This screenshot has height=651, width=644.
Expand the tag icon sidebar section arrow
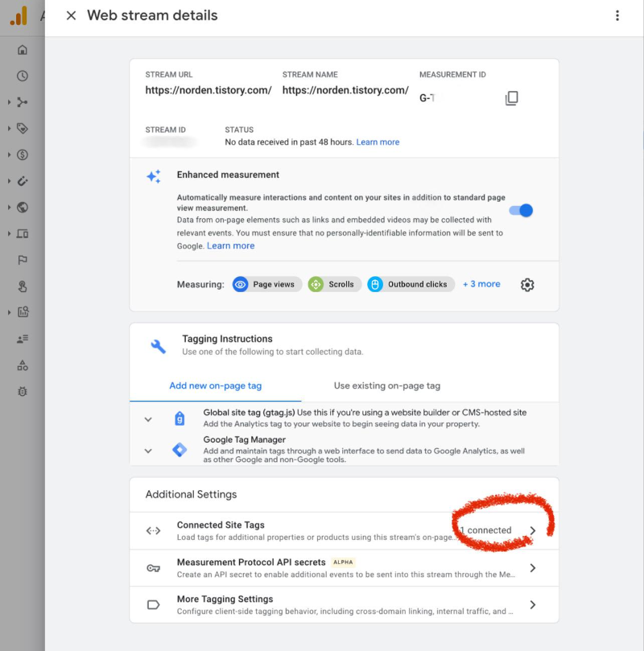pos(9,128)
